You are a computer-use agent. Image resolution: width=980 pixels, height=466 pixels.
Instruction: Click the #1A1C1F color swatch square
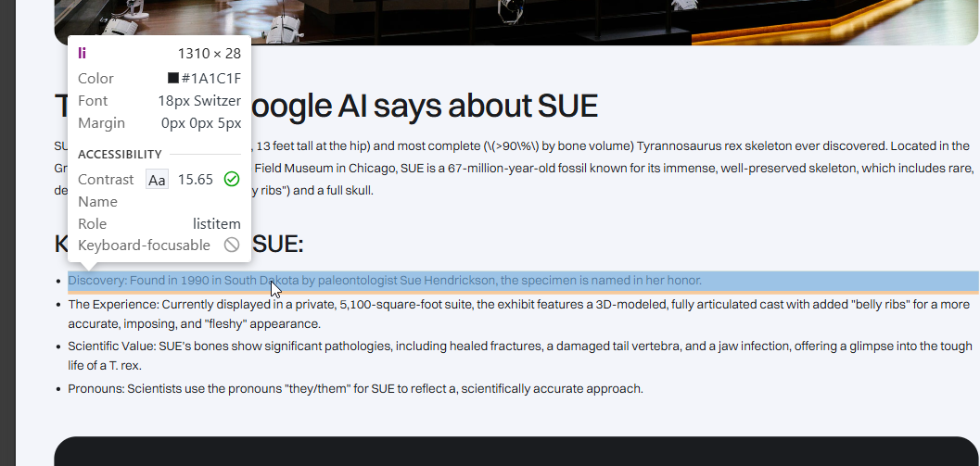(x=173, y=78)
